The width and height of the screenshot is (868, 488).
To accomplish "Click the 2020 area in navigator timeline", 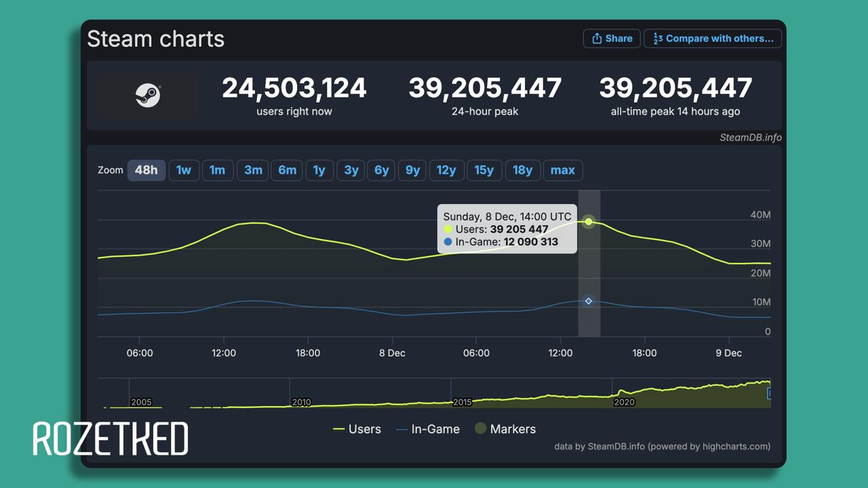I will pyautogui.click(x=624, y=402).
